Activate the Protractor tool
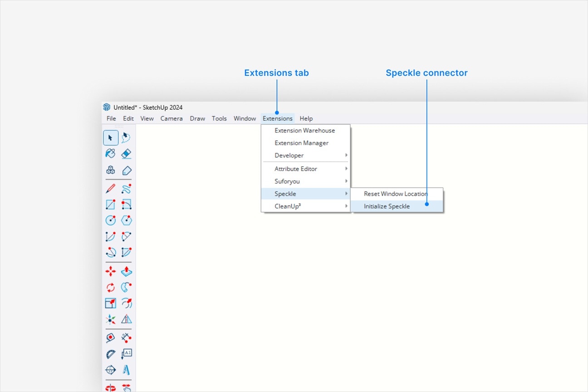Image resolution: width=588 pixels, height=392 pixels. tap(111, 354)
